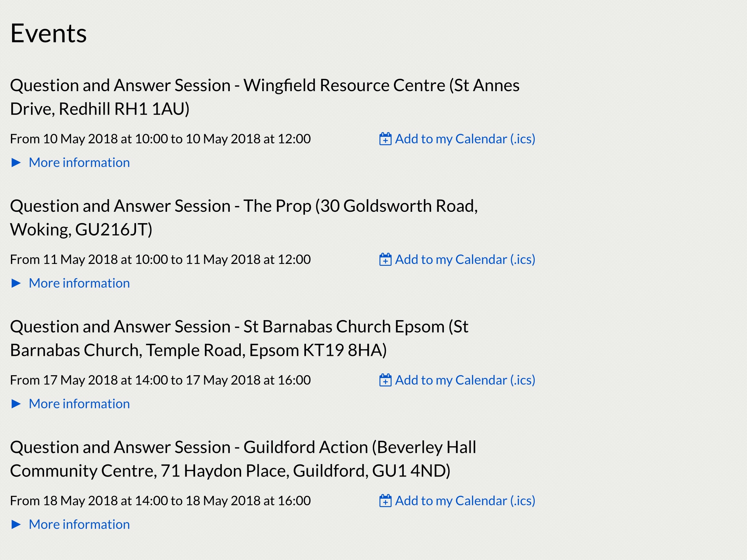Open "Add to my Calendar (.ics)" for 17 May session
The height and width of the screenshot is (560, 747).
[465, 380]
